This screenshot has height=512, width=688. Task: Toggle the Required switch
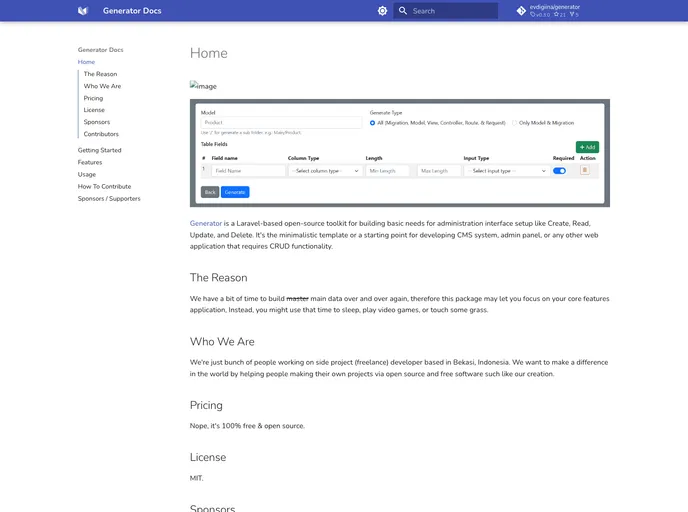(559, 171)
